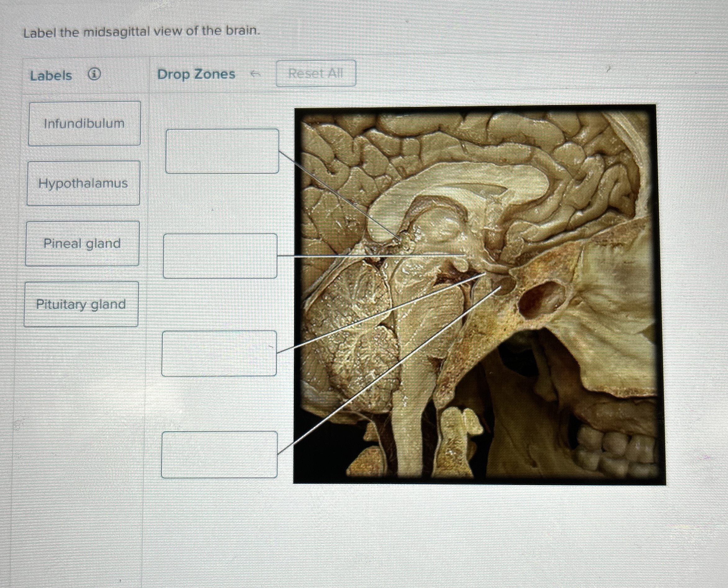Click the arrow icon beside Drop Zones
The width and height of the screenshot is (728, 588).
coord(255,74)
